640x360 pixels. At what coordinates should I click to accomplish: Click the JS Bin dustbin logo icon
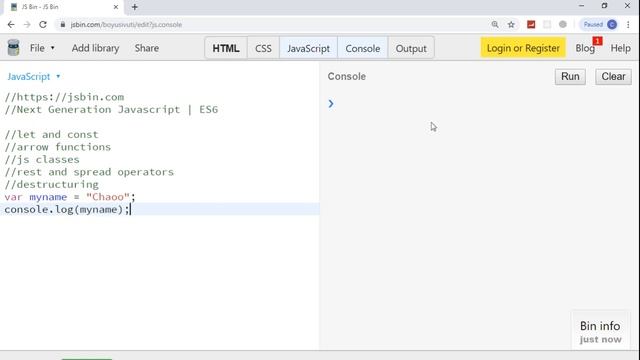click(13, 48)
